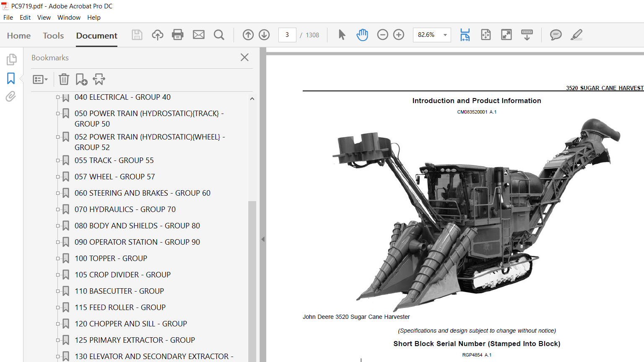Open 100 TOPPER - GROUP bookmark

pos(111,259)
